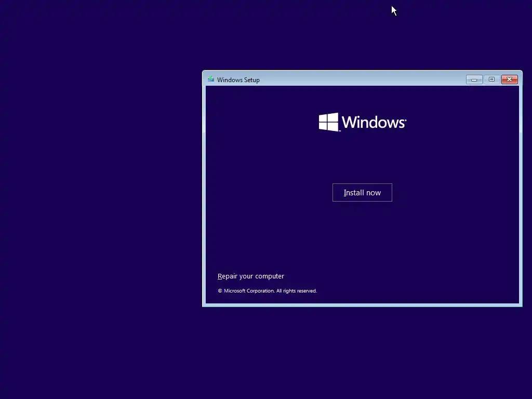Minimize the Windows Setup window

pos(474,79)
